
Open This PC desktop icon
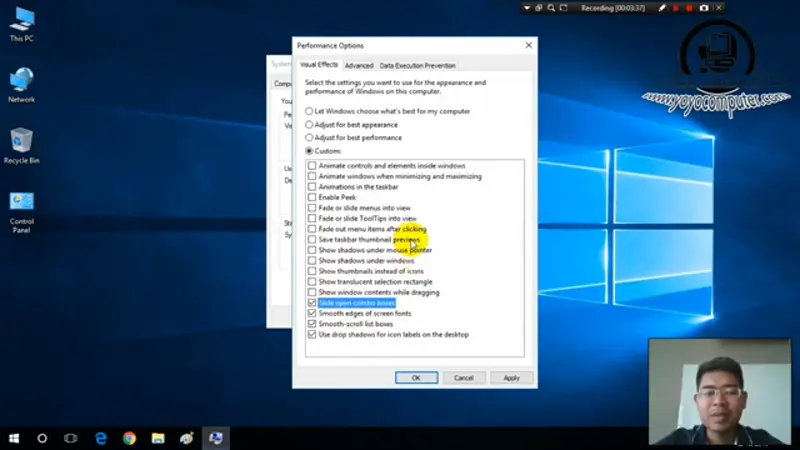pyautogui.click(x=21, y=25)
